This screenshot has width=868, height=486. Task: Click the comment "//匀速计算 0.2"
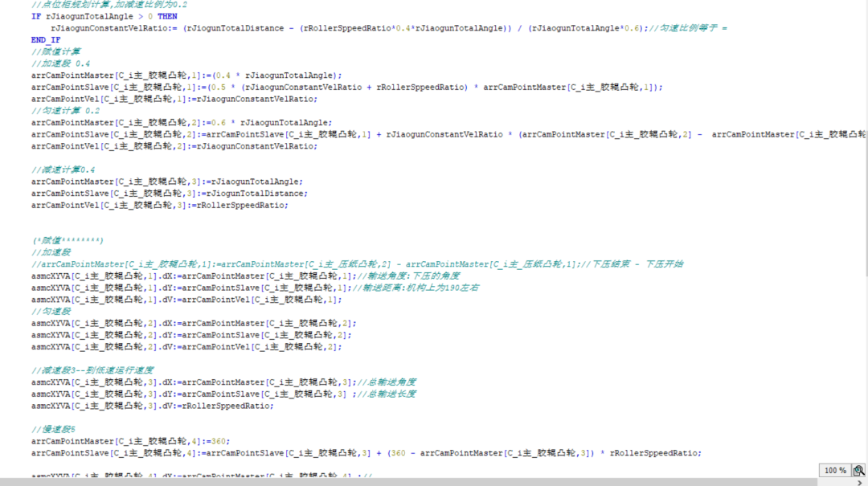pyautogui.click(x=65, y=111)
